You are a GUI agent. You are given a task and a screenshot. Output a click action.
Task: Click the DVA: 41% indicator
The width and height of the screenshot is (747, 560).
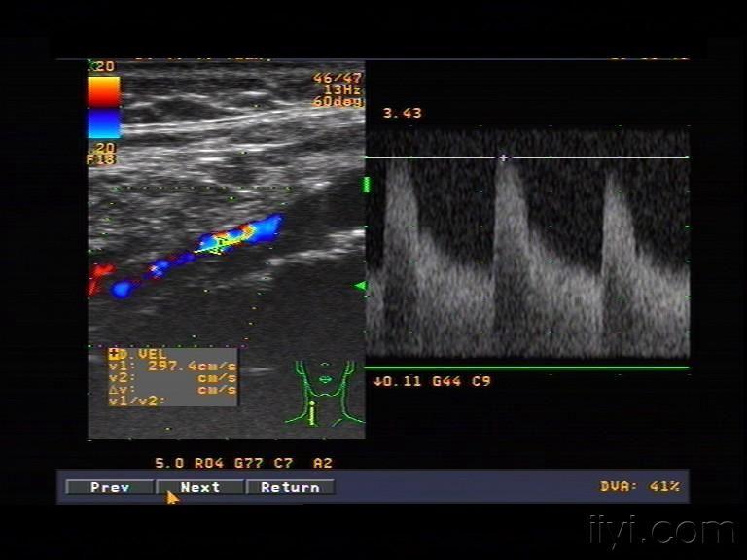pyautogui.click(x=640, y=486)
